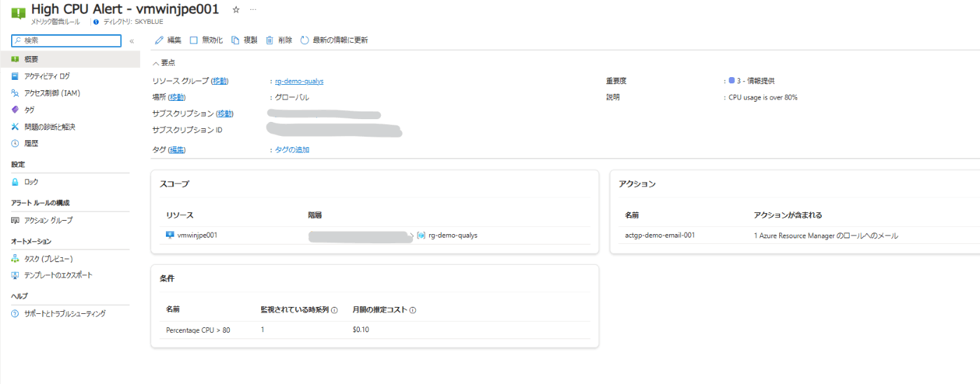
Task: Click the アクセス制御 (IAM) icon
Action: pos(15,93)
